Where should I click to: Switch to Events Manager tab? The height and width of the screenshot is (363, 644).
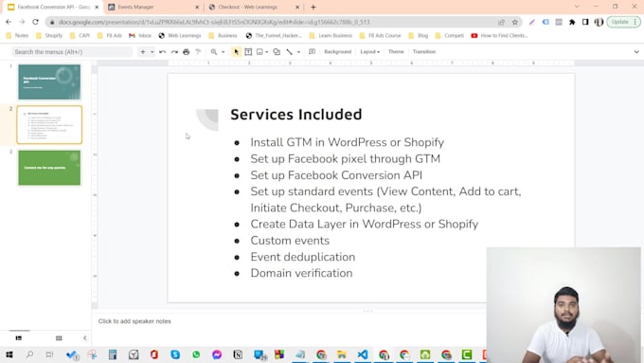pos(152,7)
